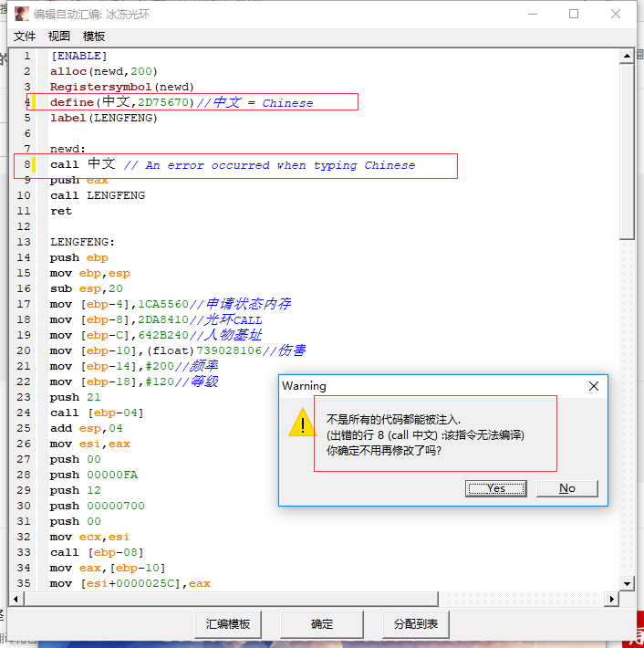This screenshot has height=648, width=644.
Task: Open the 模板 menu
Action: pyautogui.click(x=94, y=37)
